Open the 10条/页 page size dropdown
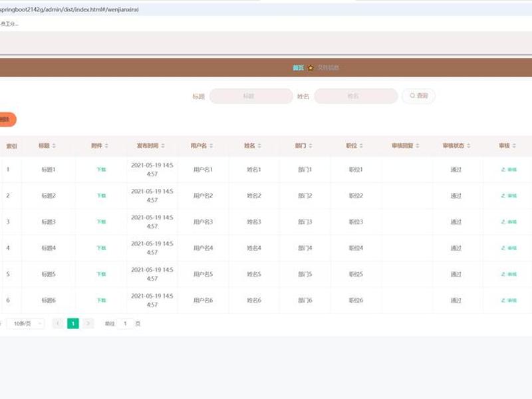The height and width of the screenshot is (399, 532). tap(26, 324)
